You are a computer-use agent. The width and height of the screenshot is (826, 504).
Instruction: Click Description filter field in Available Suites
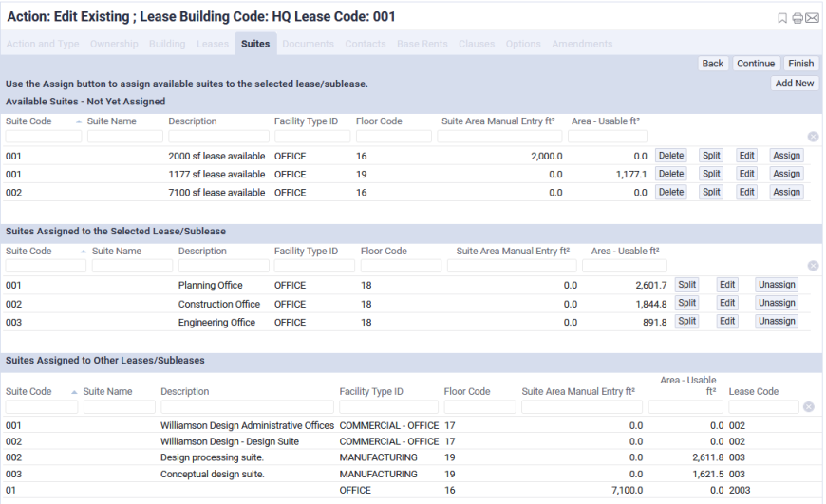click(218, 137)
